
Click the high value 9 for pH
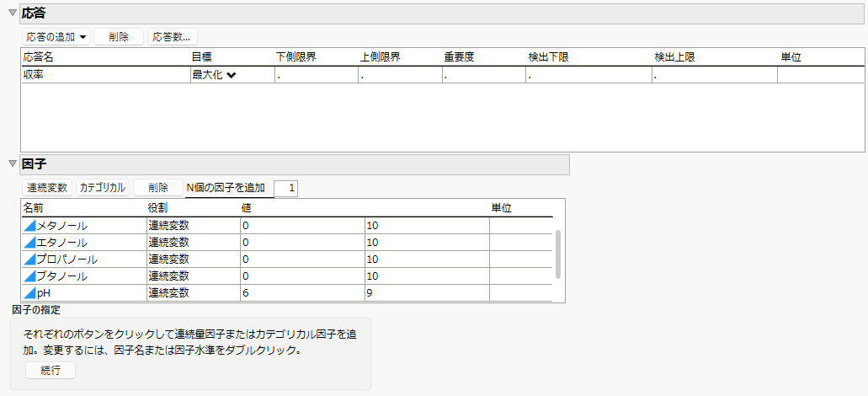coord(427,292)
